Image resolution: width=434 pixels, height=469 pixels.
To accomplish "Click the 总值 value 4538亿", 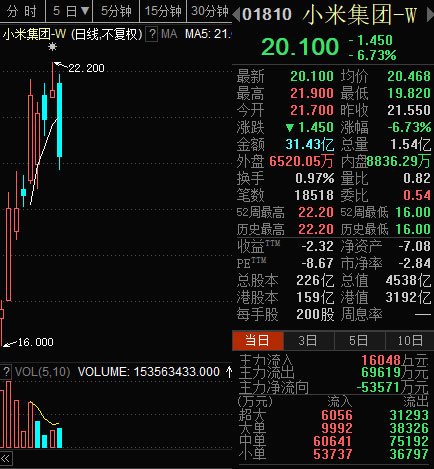I will (408, 281).
